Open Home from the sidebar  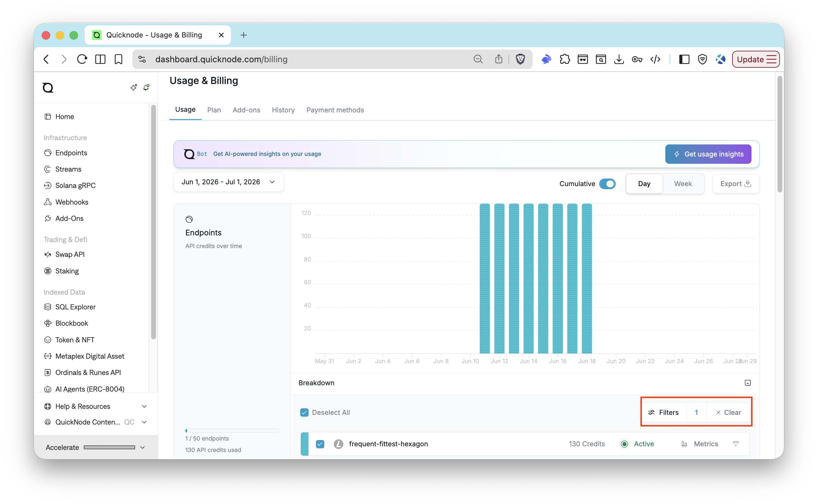click(x=59, y=117)
